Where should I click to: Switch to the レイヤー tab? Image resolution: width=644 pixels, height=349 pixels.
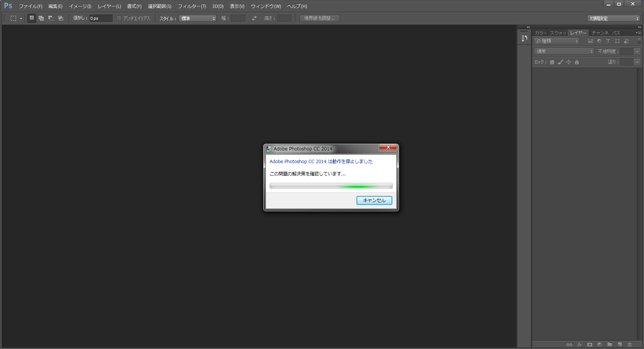point(578,33)
